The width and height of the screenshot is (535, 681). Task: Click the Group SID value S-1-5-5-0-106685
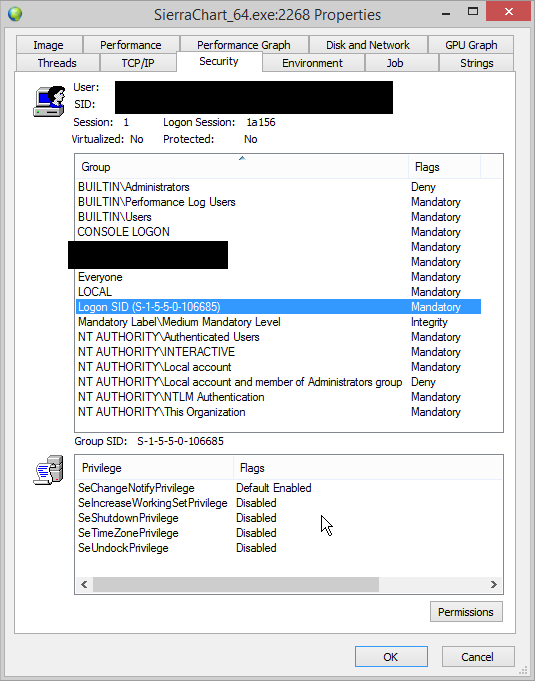pyautogui.click(x=180, y=441)
